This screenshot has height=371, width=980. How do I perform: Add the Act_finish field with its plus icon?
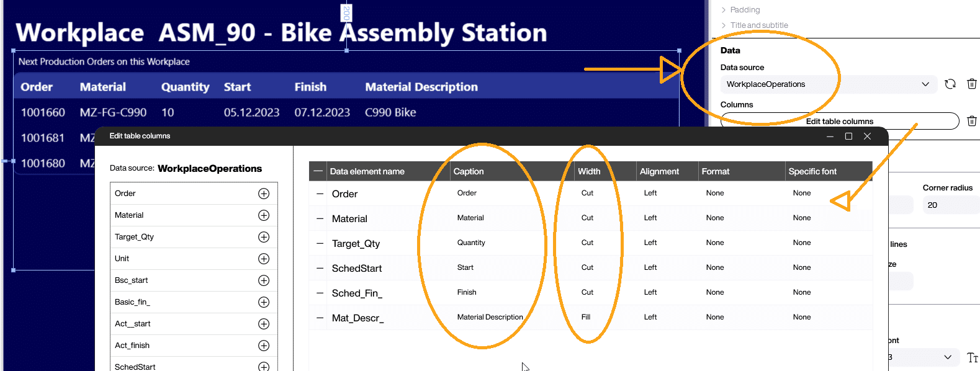pyautogui.click(x=264, y=346)
